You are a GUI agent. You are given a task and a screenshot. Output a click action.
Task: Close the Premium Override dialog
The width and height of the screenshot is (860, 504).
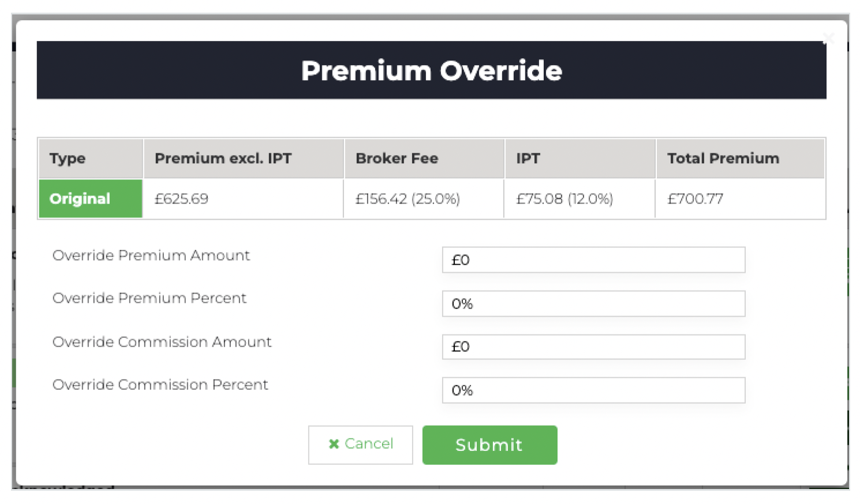pos(828,39)
